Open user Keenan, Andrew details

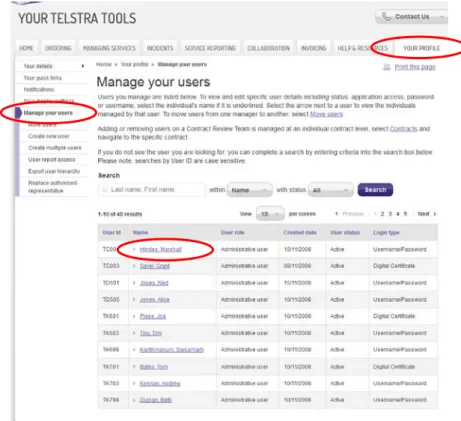(160, 383)
